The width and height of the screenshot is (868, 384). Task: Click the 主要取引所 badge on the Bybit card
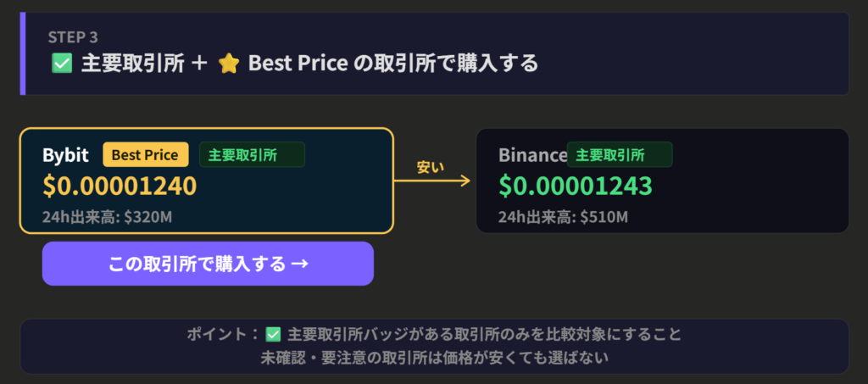pyautogui.click(x=252, y=155)
